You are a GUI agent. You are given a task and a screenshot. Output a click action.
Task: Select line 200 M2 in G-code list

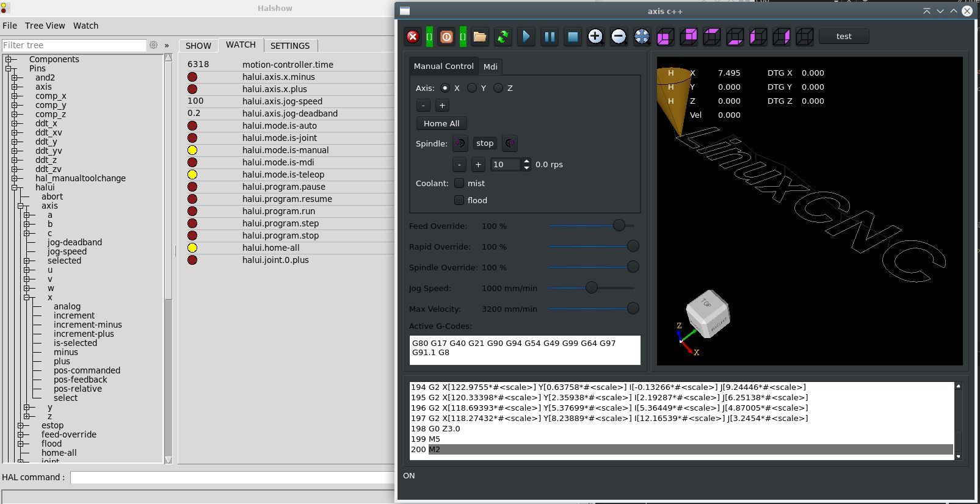pos(681,449)
